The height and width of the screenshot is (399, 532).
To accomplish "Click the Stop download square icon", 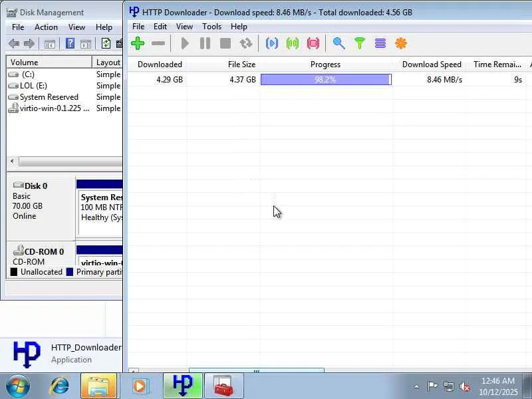I will click(x=225, y=43).
